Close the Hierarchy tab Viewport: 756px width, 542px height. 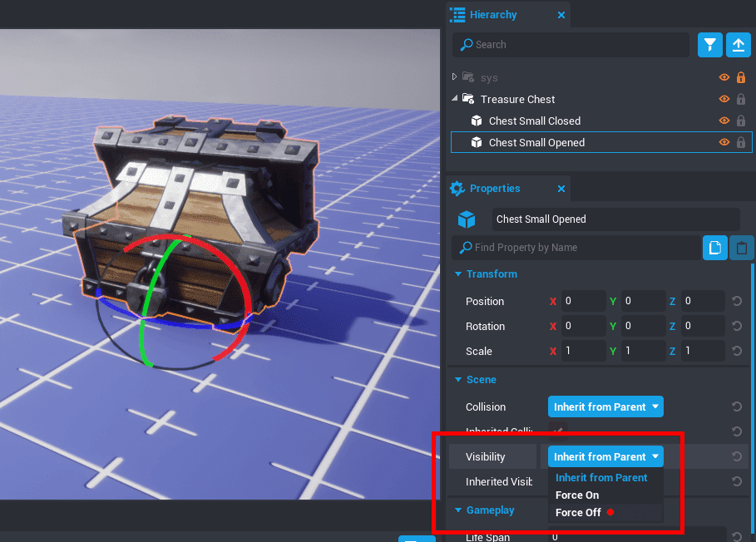coord(561,15)
